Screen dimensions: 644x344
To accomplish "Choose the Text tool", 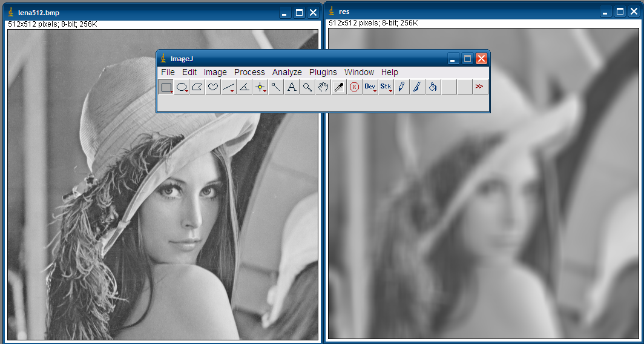I will click(x=292, y=87).
